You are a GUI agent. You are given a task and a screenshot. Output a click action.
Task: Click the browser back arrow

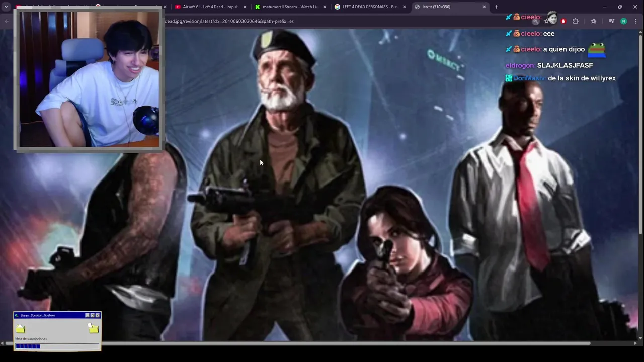[7, 21]
